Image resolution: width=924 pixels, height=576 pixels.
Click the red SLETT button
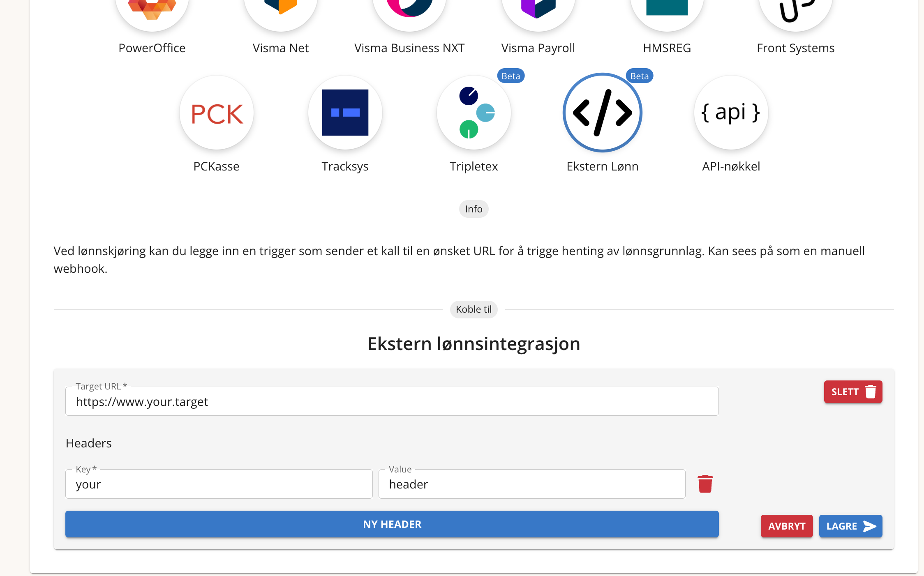coord(853,392)
